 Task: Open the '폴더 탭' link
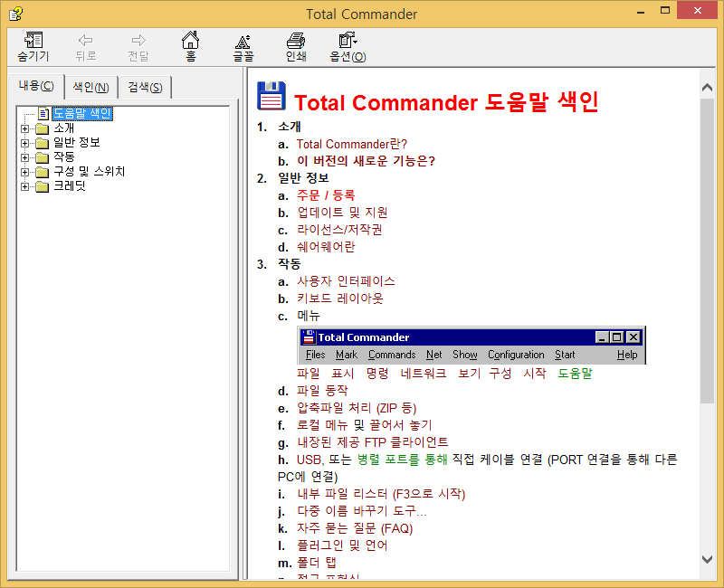(x=316, y=563)
